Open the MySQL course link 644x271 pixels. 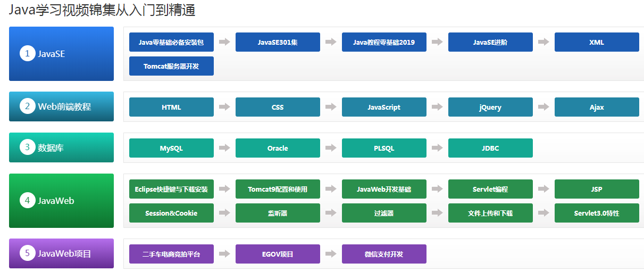171,148
